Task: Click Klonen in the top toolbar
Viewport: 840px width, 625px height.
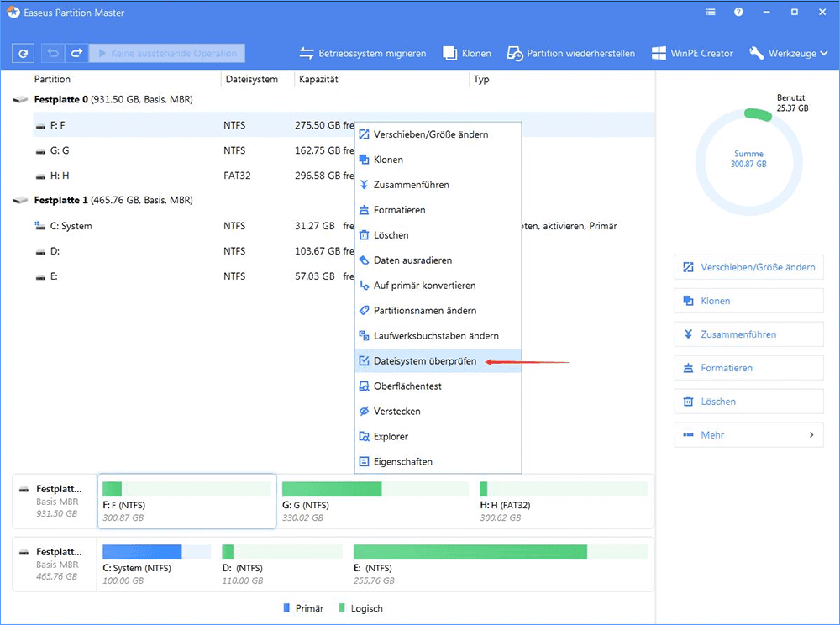Action: click(x=466, y=54)
